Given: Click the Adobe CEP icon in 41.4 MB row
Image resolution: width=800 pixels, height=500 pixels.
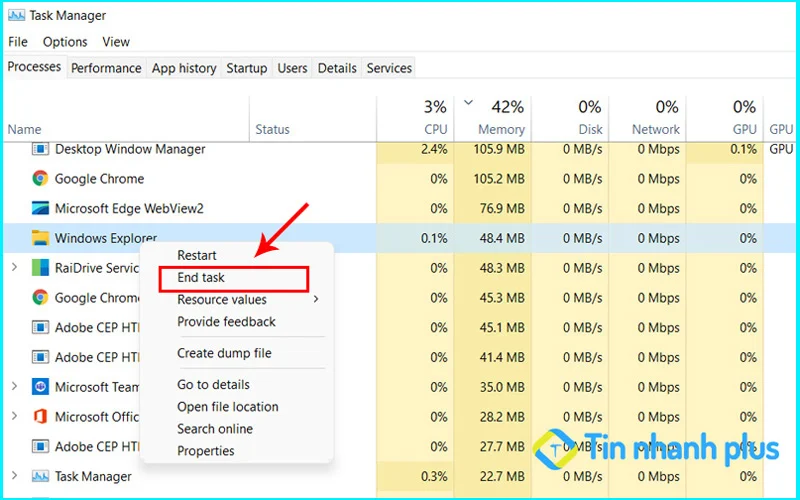Looking at the screenshot, I should [x=40, y=357].
